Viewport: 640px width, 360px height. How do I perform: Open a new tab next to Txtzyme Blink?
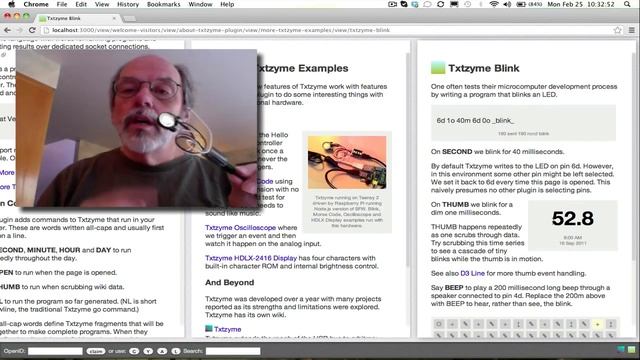[129, 19]
